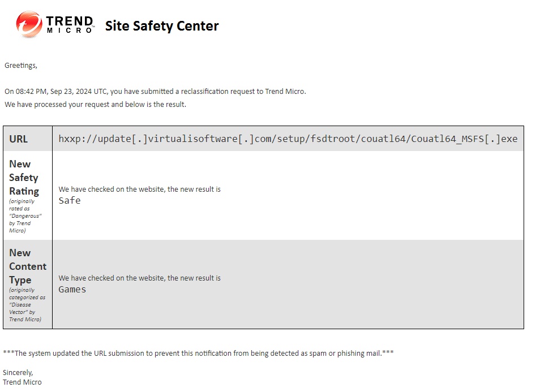Click 'Trend Micro' in the reclassification sentence
540x392 pixels.
tap(285, 92)
